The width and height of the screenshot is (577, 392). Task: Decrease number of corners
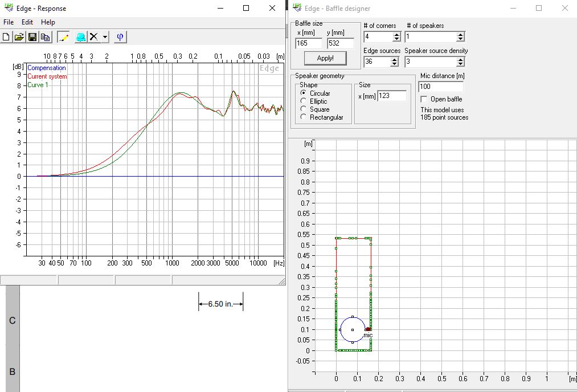click(396, 39)
